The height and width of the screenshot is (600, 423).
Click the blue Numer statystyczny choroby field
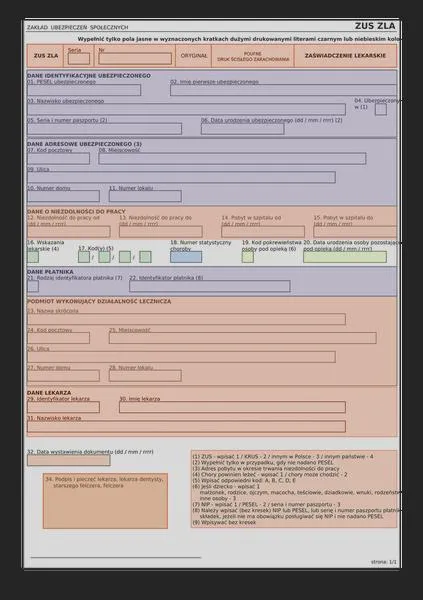click(186, 257)
